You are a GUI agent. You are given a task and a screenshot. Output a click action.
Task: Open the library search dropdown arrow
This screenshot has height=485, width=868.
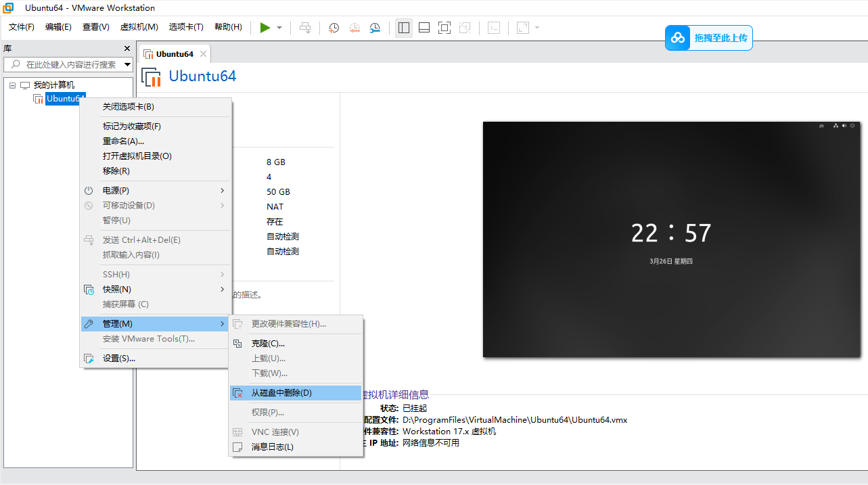coord(128,65)
